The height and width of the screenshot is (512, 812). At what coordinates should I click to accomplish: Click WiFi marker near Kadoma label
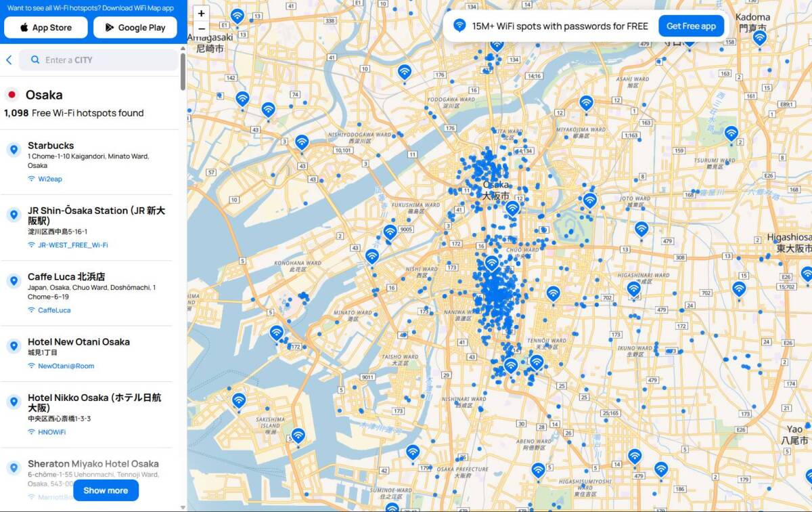click(760, 38)
